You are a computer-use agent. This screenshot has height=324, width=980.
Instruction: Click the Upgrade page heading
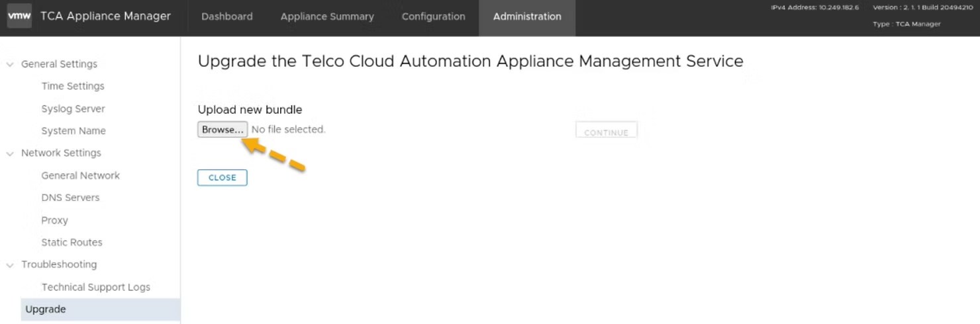tap(470, 61)
